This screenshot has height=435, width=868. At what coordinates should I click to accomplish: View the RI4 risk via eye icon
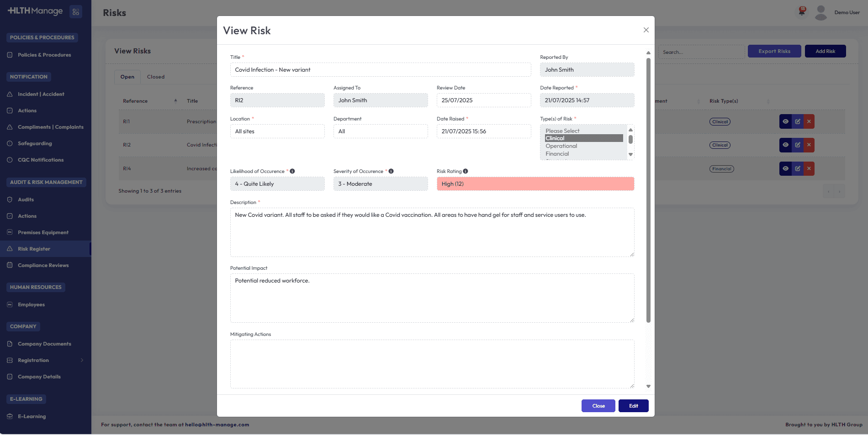click(785, 168)
